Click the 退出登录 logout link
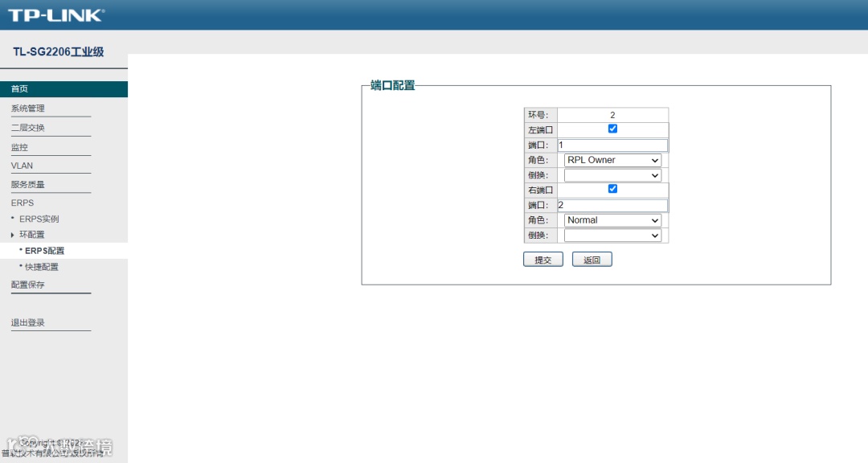This screenshot has width=868, height=463. pyautogui.click(x=27, y=322)
